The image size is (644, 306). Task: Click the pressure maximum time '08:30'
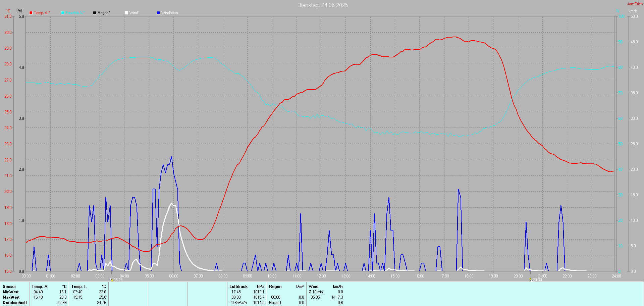coord(236,297)
